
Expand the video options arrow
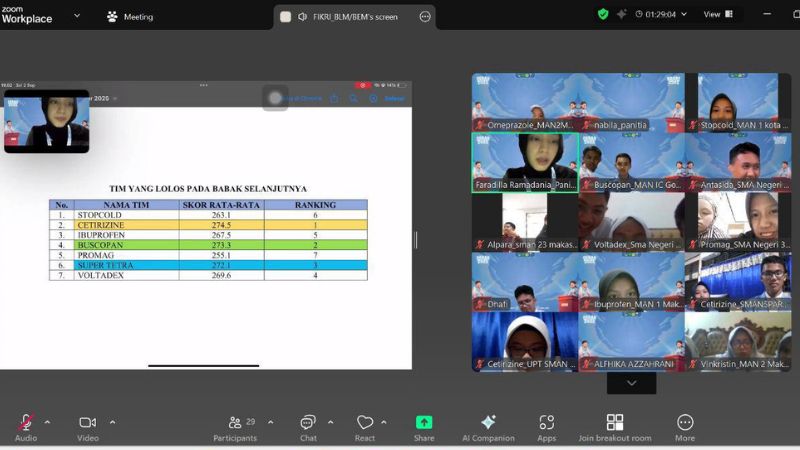[x=112, y=422]
